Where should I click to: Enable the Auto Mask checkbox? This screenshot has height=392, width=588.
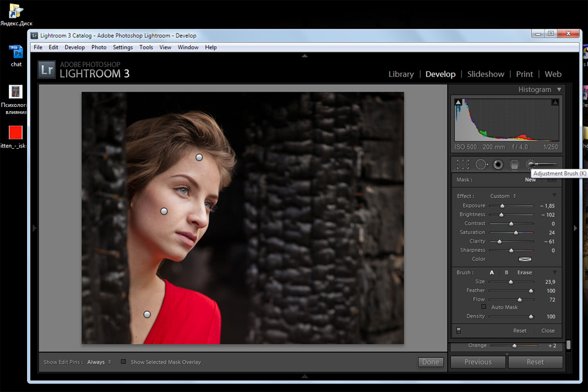click(484, 307)
